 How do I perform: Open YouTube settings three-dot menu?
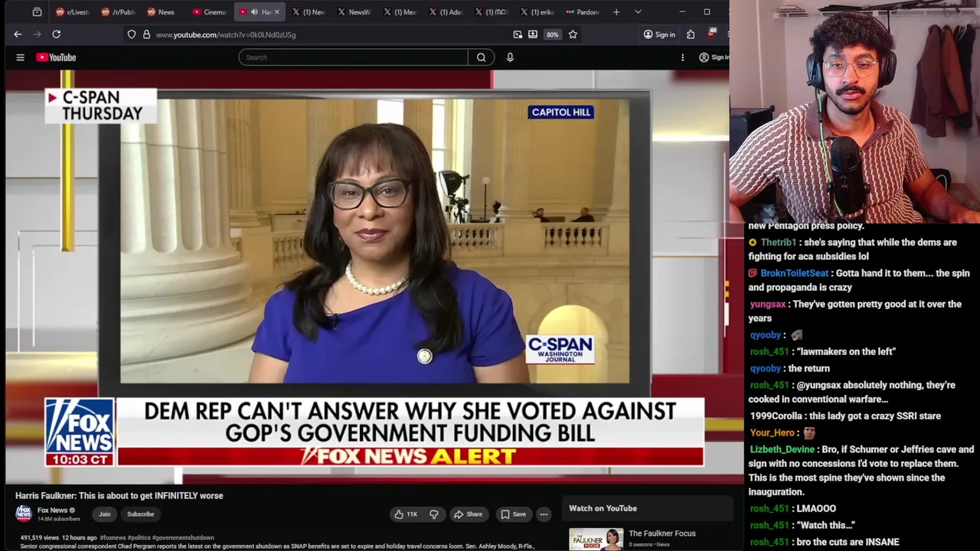[x=682, y=57]
